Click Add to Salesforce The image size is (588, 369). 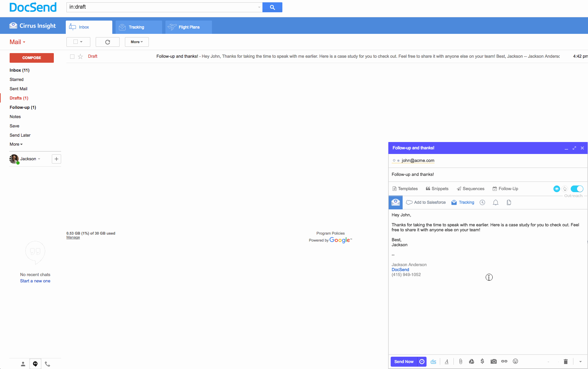click(x=426, y=202)
